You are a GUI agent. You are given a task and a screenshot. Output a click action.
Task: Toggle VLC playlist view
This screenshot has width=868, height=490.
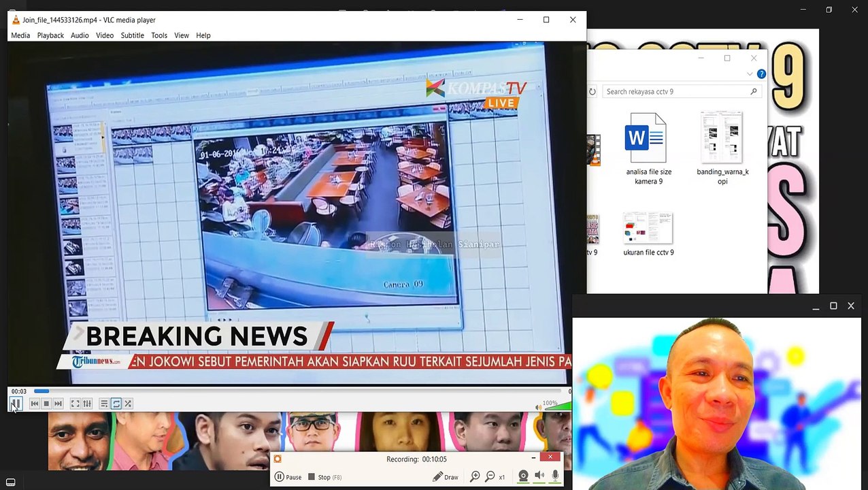click(104, 404)
